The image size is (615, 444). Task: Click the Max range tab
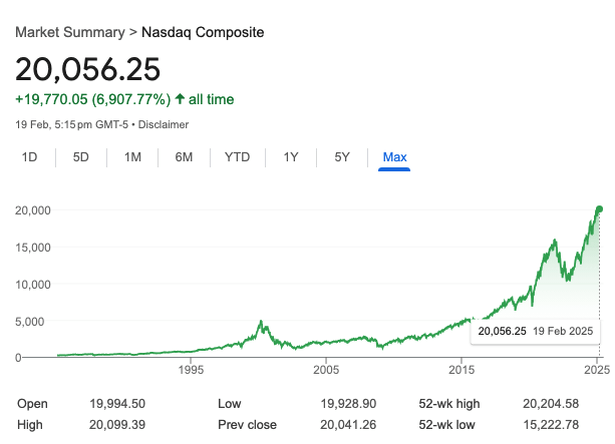[394, 157]
